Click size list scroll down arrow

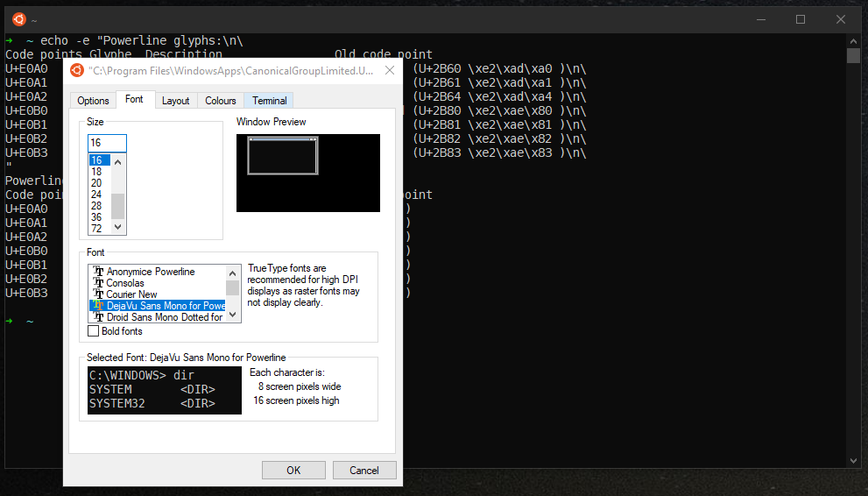point(118,226)
